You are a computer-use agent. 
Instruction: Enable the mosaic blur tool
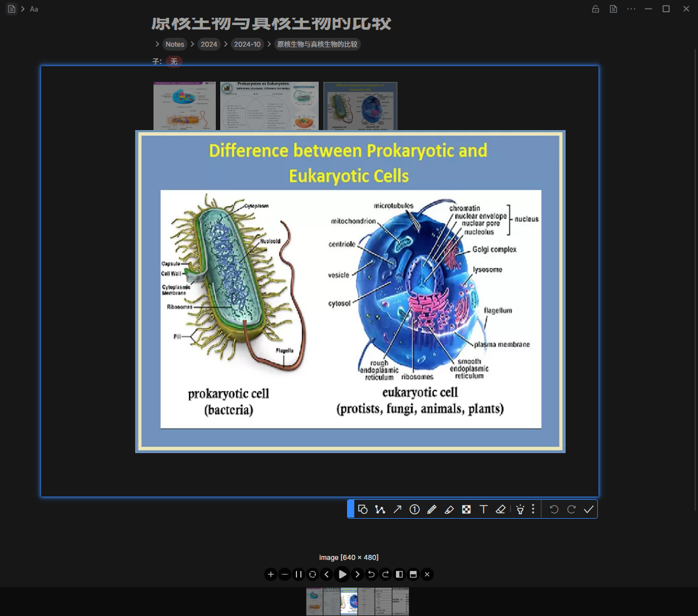466,509
